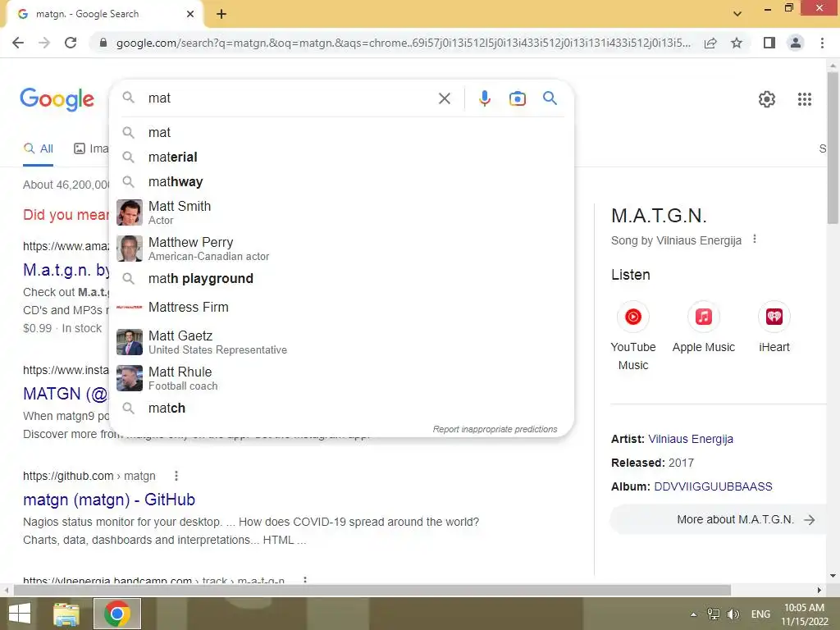Screen dimensions: 840x630
Task: Open Windows Start menu
Action: click(x=20, y=614)
